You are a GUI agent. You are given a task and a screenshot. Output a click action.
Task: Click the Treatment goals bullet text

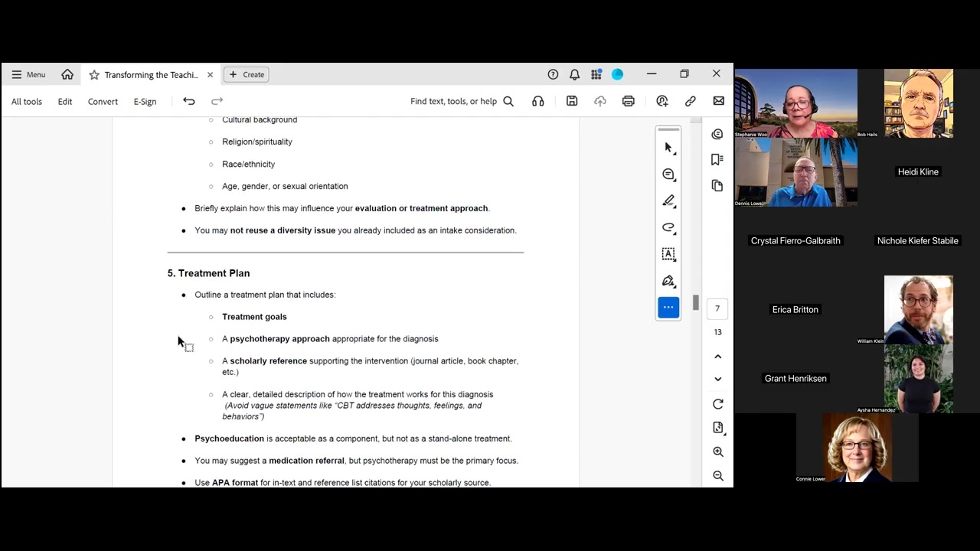click(x=254, y=317)
